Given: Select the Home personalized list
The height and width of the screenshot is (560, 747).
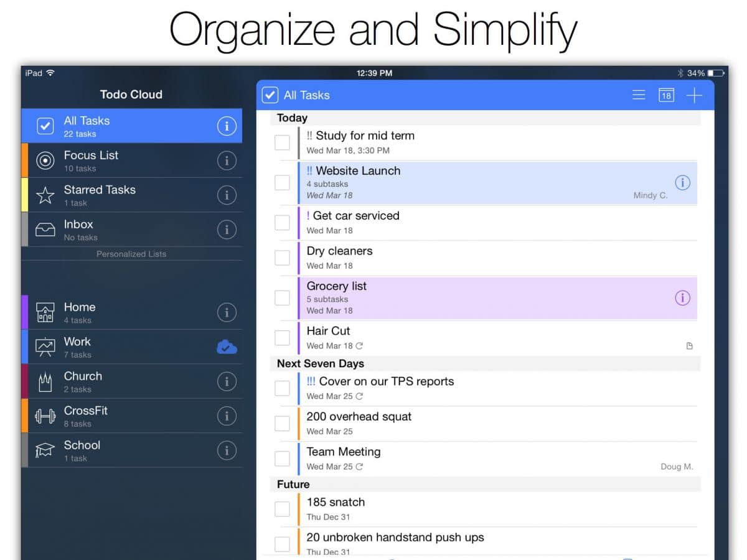Looking at the screenshot, I should [80, 312].
